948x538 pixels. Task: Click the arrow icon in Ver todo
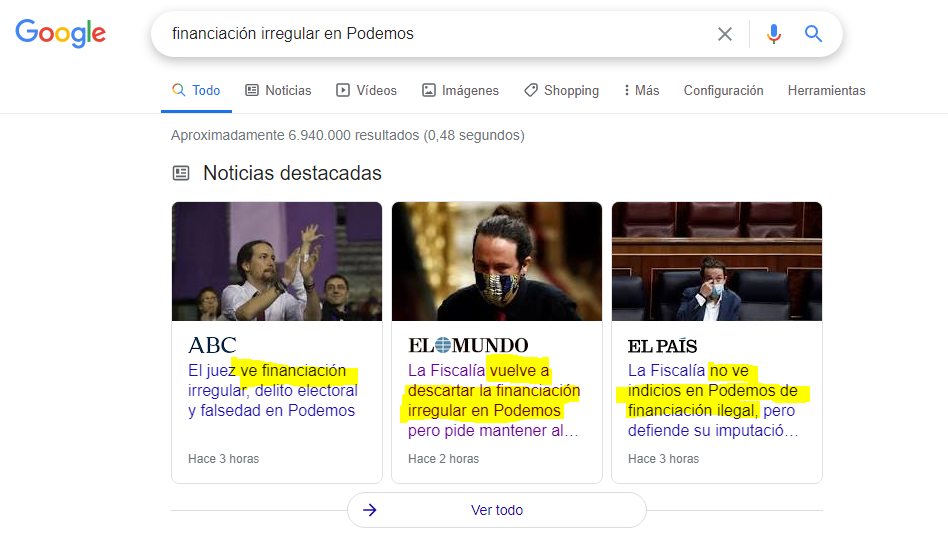tap(369, 510)
